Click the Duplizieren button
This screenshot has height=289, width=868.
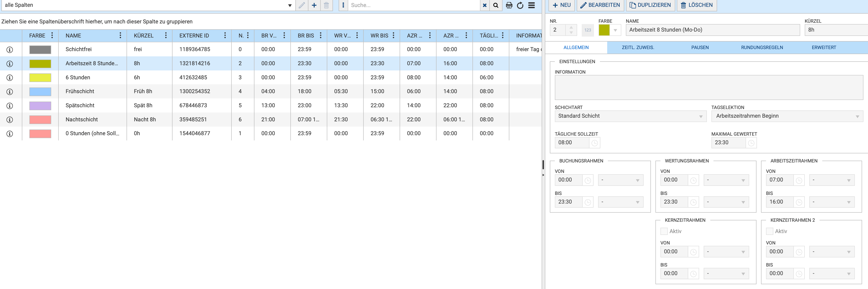[650, 5]
